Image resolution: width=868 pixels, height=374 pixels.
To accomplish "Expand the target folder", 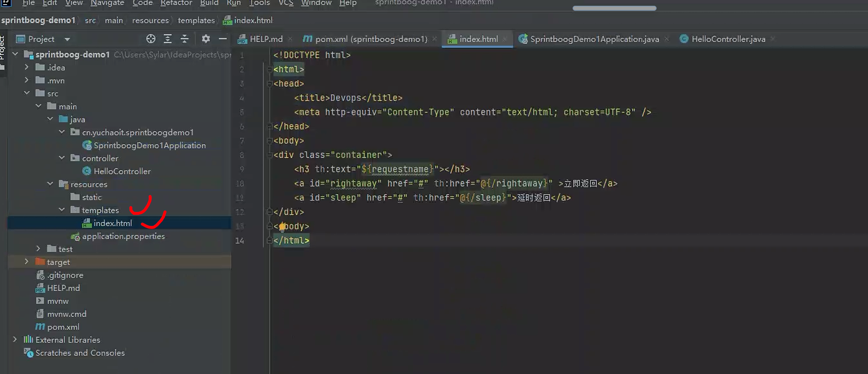I will click(x=27, y=262).
